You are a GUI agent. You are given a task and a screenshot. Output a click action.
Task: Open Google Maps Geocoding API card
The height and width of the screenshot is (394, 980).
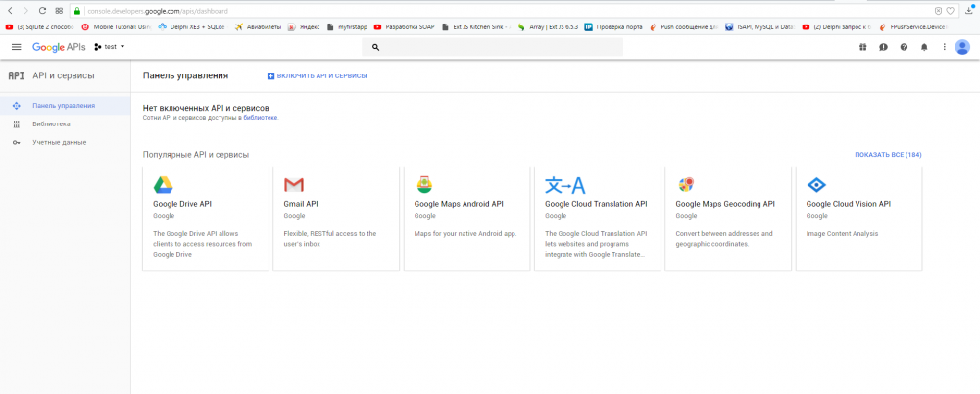[728, 219]
